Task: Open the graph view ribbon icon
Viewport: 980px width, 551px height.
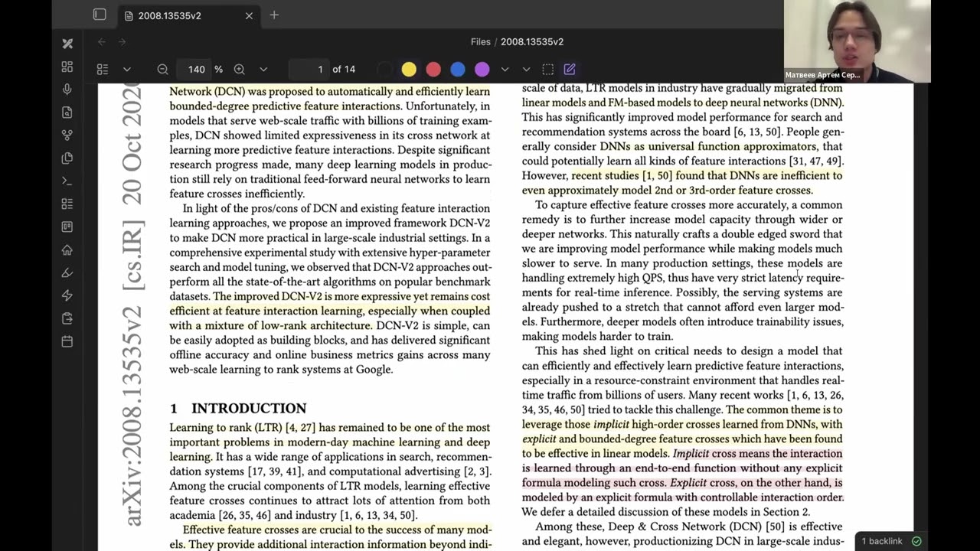Action: click(67, 135)
